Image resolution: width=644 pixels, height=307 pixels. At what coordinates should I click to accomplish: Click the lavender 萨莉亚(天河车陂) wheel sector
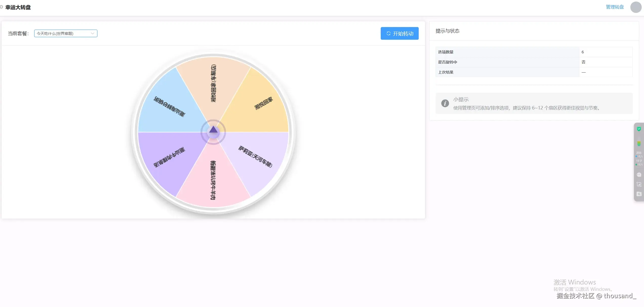pos(255,157)
